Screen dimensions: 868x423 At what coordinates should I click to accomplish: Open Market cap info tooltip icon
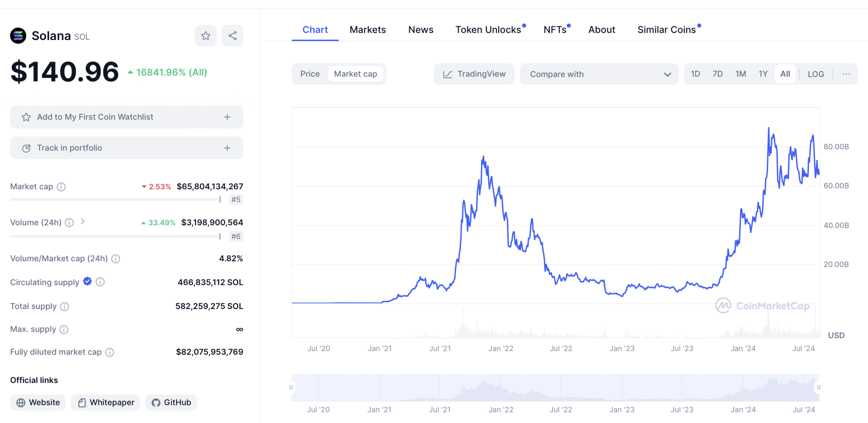click(61, 187)
